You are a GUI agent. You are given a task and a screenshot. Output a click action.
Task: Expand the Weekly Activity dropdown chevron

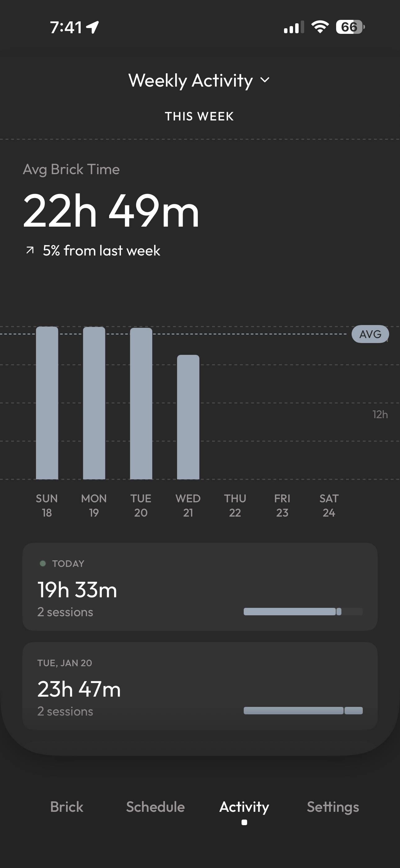coord(265,80)
